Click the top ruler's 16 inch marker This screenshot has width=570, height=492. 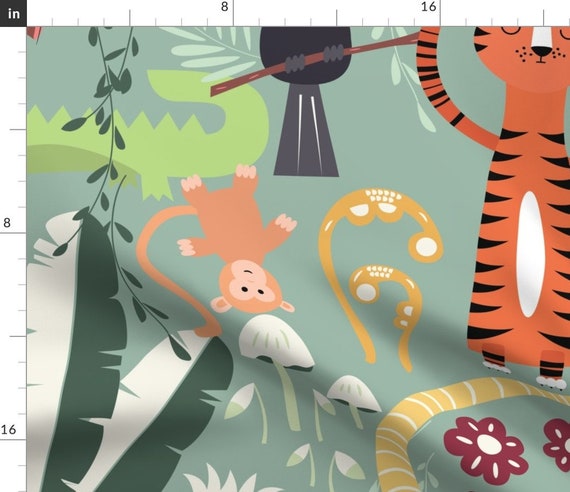pos(429,7)
